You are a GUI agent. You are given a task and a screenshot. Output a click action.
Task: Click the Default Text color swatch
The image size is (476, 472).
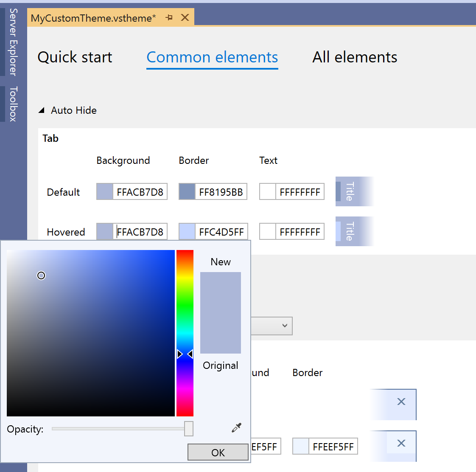pos(268,192)
